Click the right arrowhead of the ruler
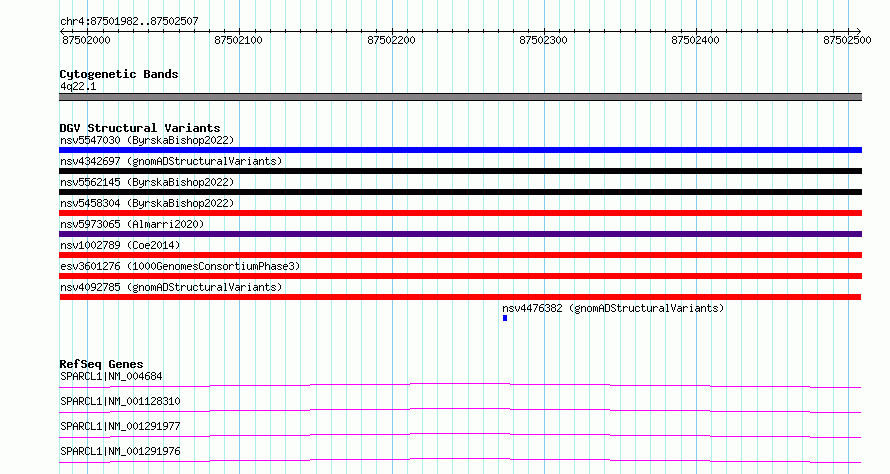Image resolution: width=890 pixels, height=474 pixels. pos(859,31)
